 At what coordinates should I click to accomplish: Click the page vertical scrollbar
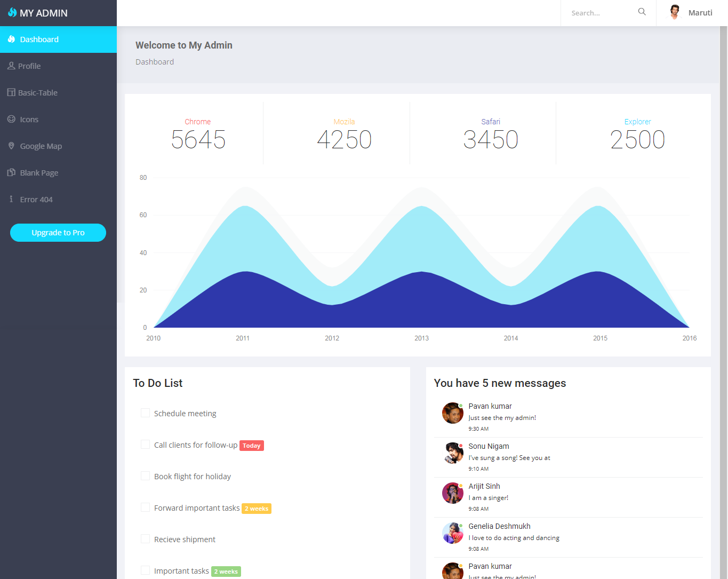(x=724, y=267)
